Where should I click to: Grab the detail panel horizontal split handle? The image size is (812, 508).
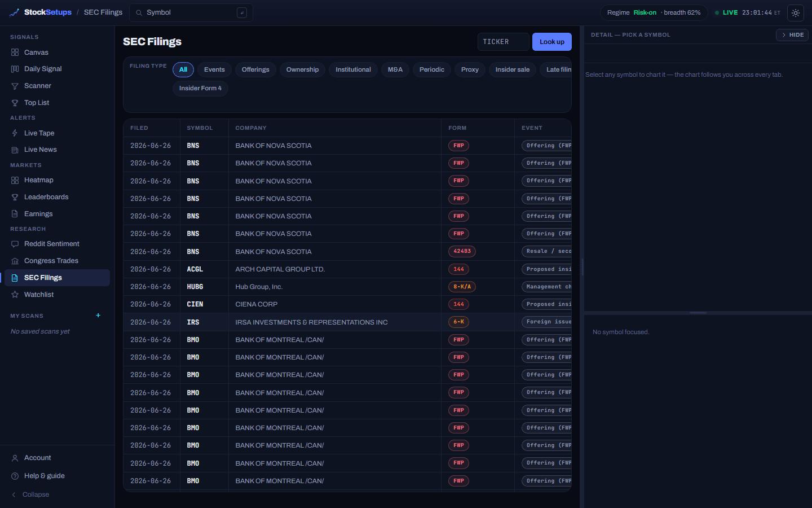pyautogui.click(x=698, y=313)
